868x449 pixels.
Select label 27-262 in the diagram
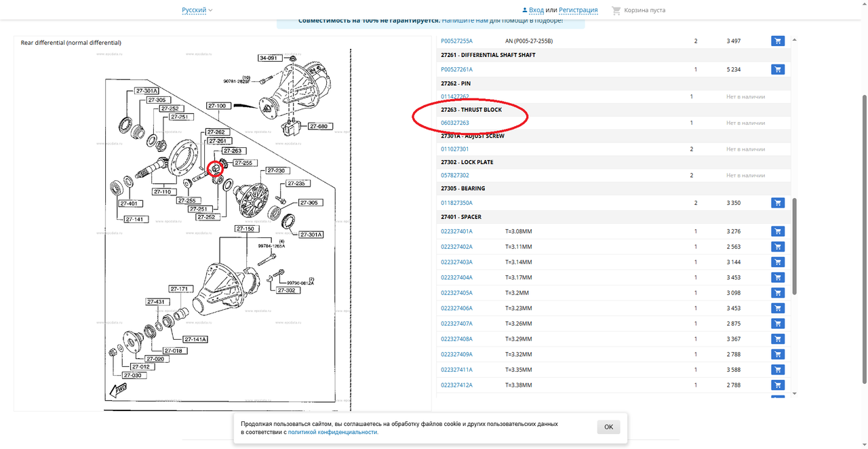(216, 132)
